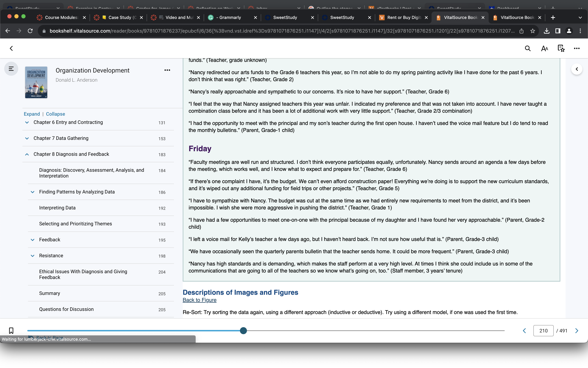Go to the previous page
The height and width of the screenshot is (368, 588).
click(524, 330)
